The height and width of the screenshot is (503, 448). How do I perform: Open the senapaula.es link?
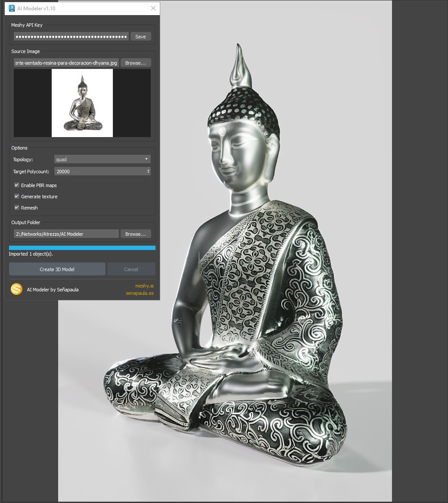(x=140, y=293)
